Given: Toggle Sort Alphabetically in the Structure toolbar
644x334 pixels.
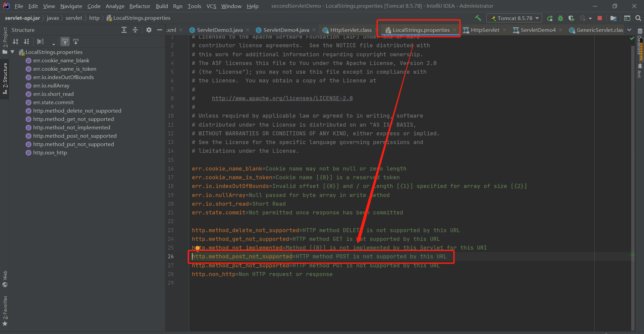Looking at the screenshot, I should coord(15,42).
